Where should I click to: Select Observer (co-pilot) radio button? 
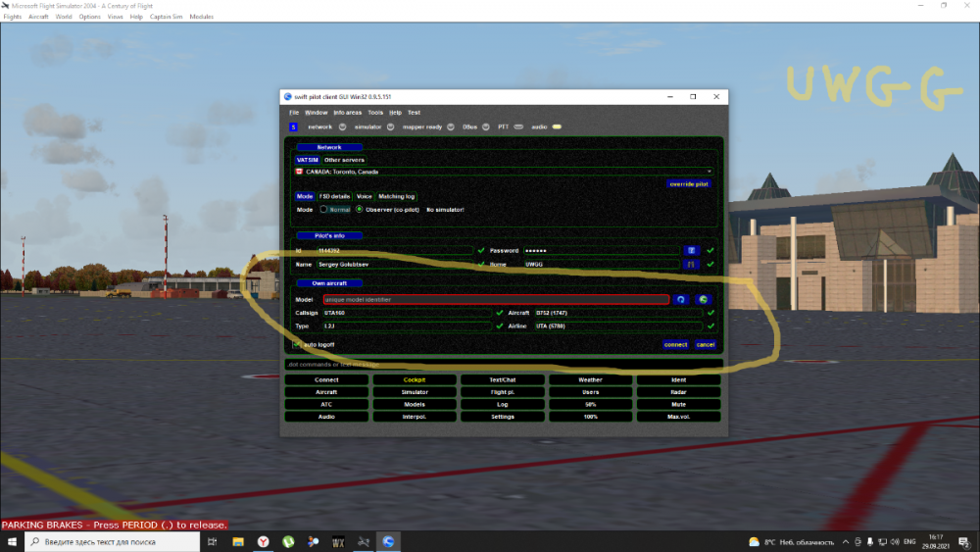[359, 209]
